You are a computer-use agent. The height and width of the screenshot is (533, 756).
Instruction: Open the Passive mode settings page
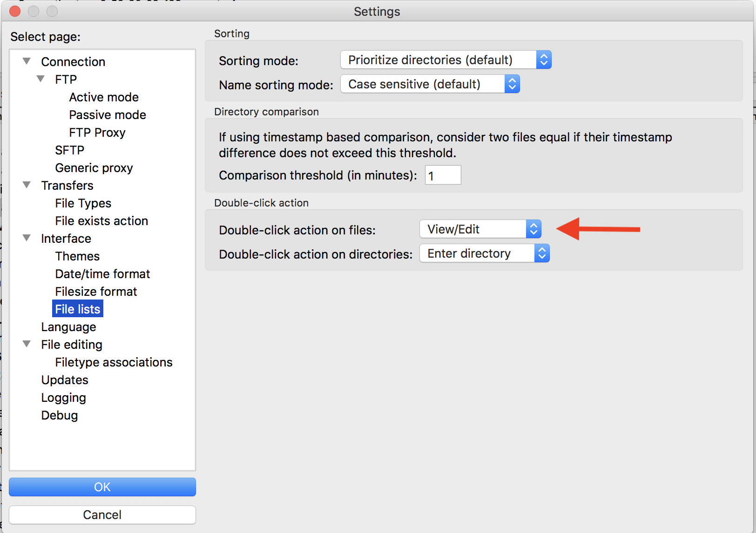[x=107, y=114]
